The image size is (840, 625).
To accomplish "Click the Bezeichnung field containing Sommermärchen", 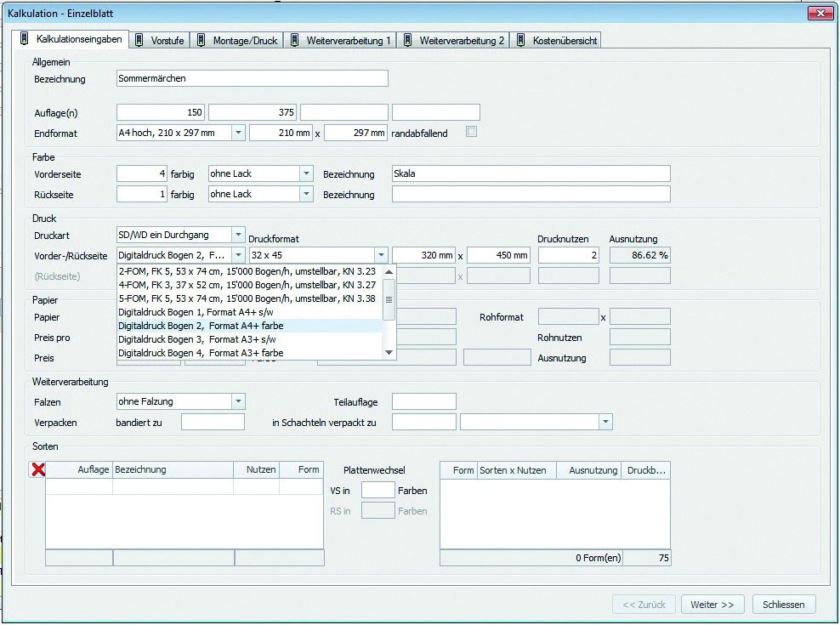I will pos(252,78).
